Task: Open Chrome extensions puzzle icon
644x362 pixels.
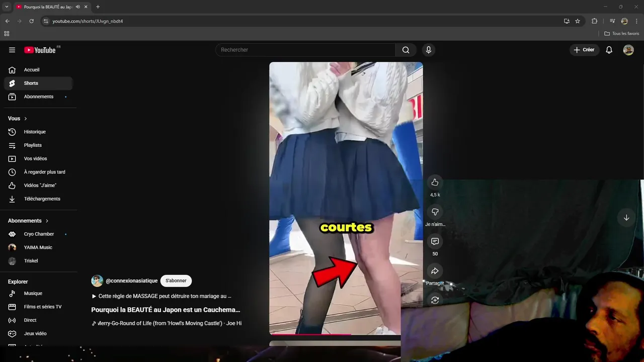Action: point(594,21)
